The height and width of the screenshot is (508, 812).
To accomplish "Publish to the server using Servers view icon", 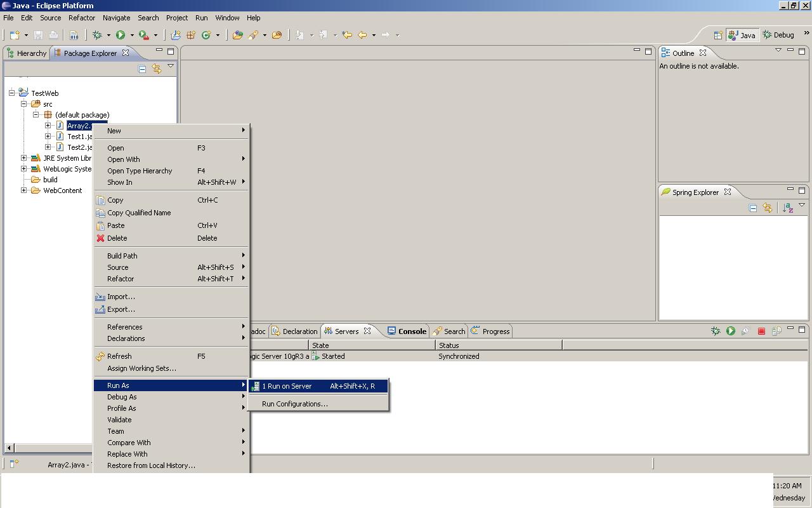I will [776, 331].
